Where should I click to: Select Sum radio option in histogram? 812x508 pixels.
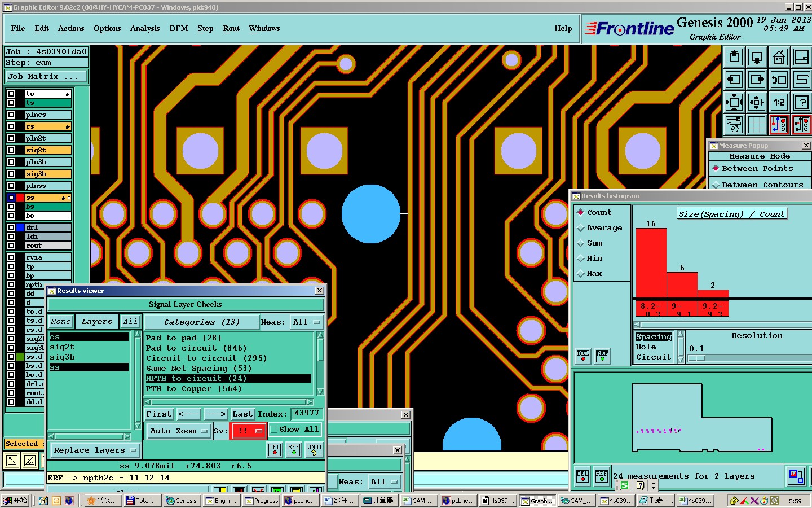[x=581, y=243]
